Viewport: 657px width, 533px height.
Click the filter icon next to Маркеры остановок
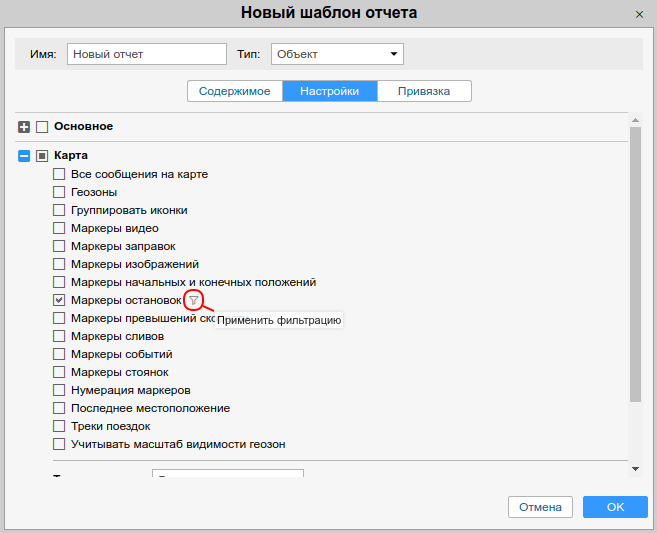(x=194, y=300)
